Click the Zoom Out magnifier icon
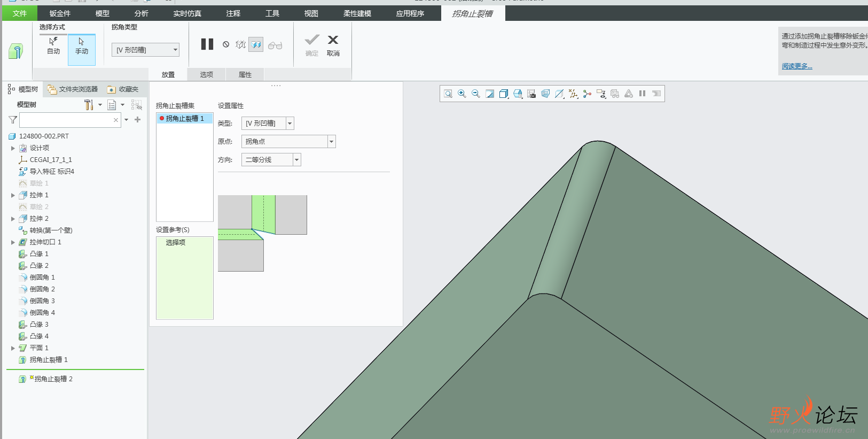 point(476,94)
